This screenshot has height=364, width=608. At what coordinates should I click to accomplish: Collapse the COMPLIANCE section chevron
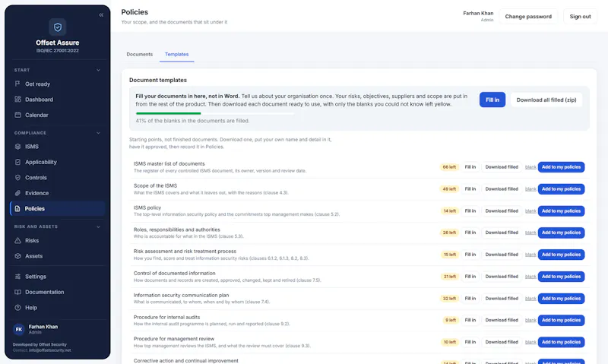[98, 133]
